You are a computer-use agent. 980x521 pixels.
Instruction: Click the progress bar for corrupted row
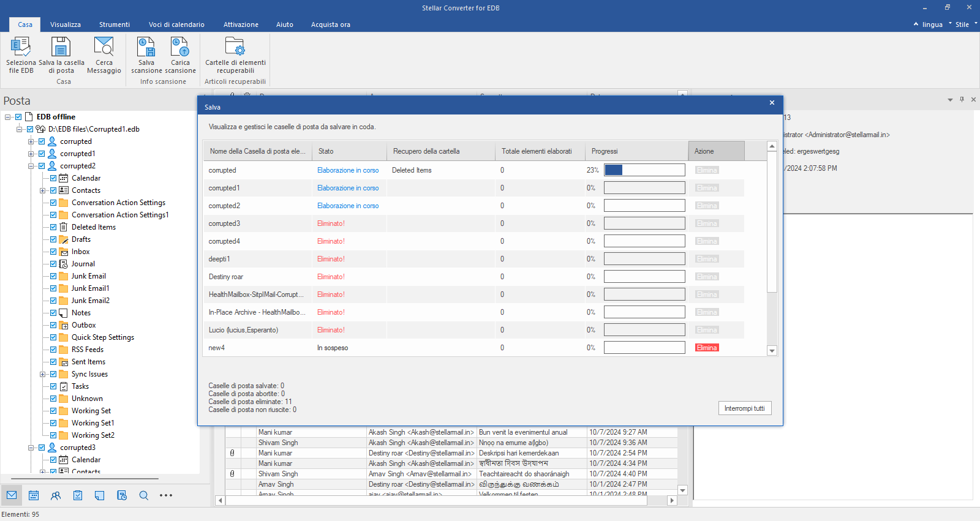(x=644, y=170)
